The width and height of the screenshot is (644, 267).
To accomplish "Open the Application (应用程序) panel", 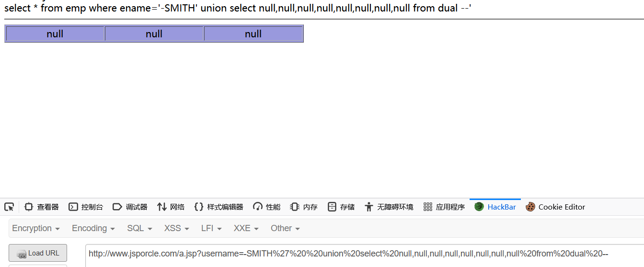I will [444, 207].
